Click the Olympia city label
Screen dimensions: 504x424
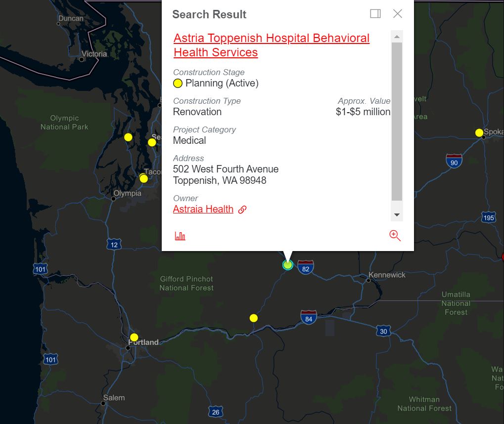(127, 193)
